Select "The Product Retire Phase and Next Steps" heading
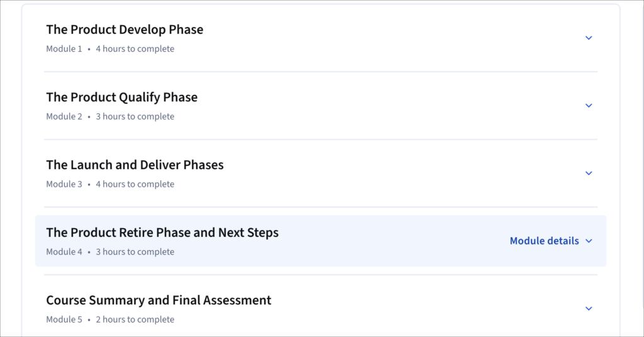The height and width of the screenshot is (337, 644). [x=162, y=233]
